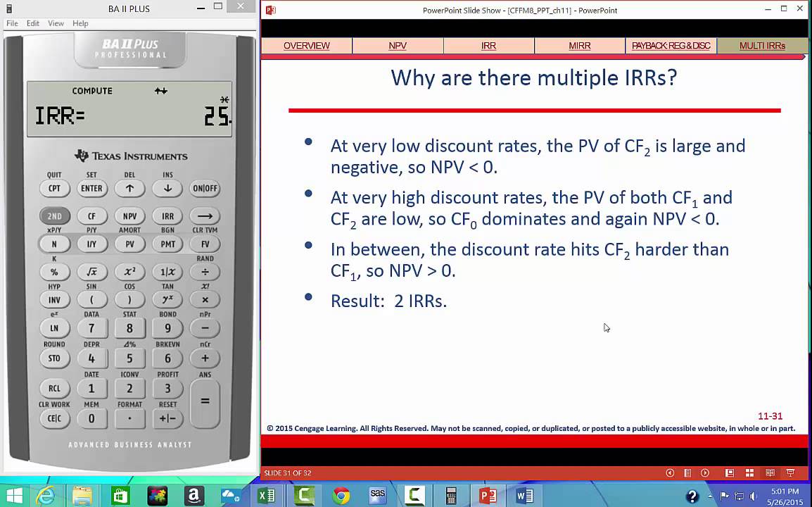Viewport: 812px width, 507px height.
Task: Go to the OVERVIEW slide tab
Action: click(307, 46)
